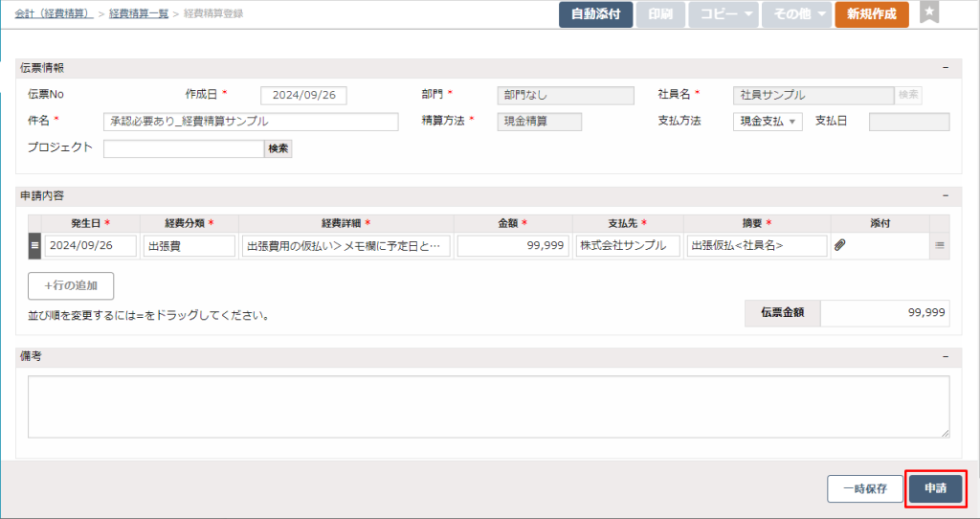Screen dimensions: 980x519
Task: Click the 伝票金額 total value 99,999
Action: [885, 313]
